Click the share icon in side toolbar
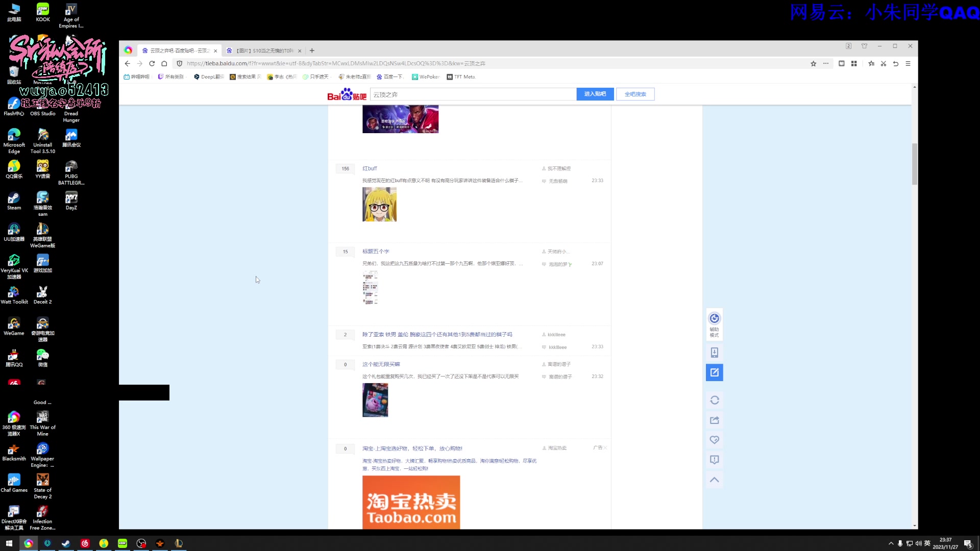This screenshot has width=980, height=551. (x=714, y=420)
